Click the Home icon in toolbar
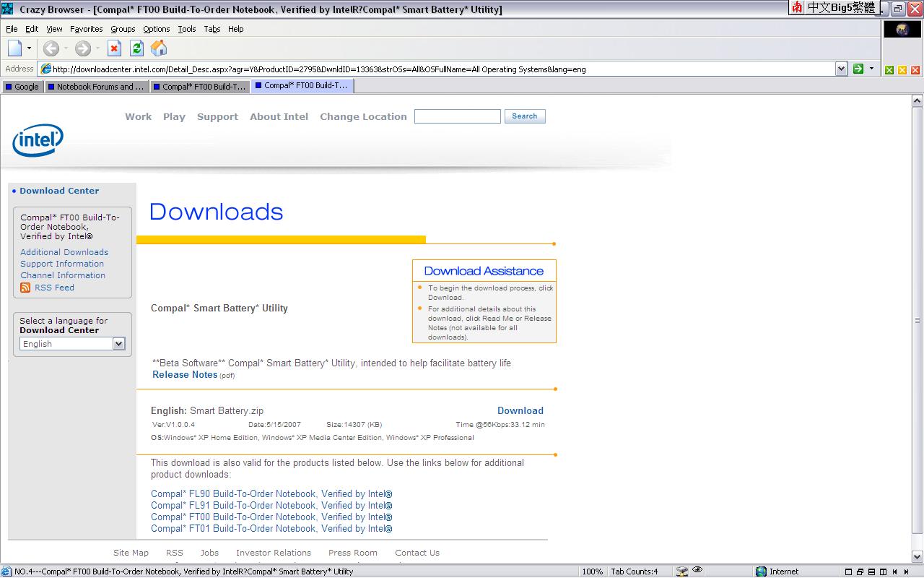The height and width of the screenshot is (578, 924). (x=159, y=48)
